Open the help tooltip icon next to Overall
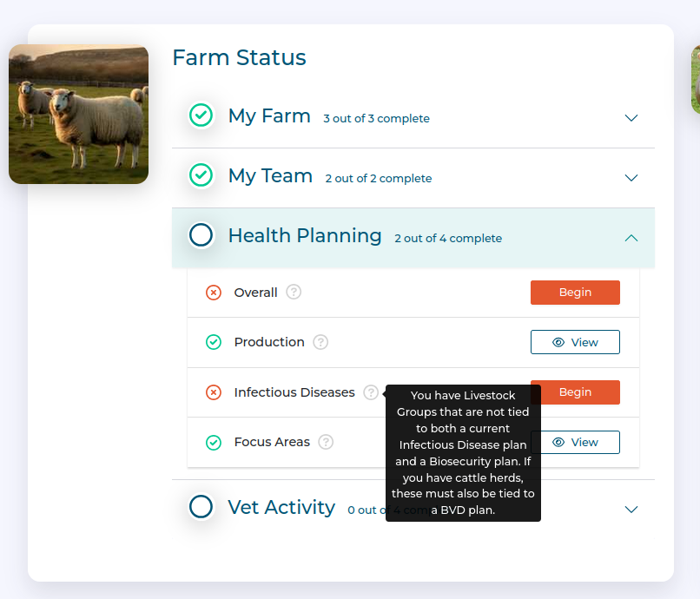The height and width of the screenshot is (599, 700). pyautogui.click(x=293, y=293)
